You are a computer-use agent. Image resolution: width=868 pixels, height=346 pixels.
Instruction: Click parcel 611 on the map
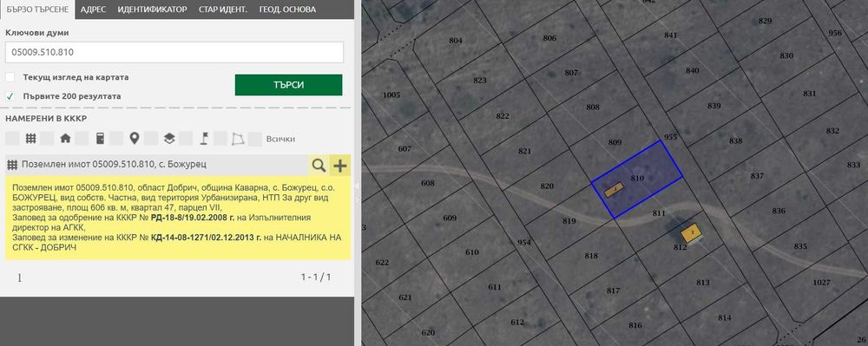pyautogui.click(x=495, y=287)
